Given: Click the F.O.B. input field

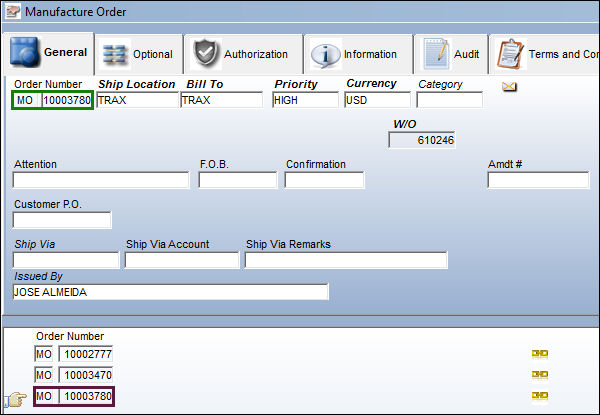Looking at the screenshot, I should click(238, 180).
